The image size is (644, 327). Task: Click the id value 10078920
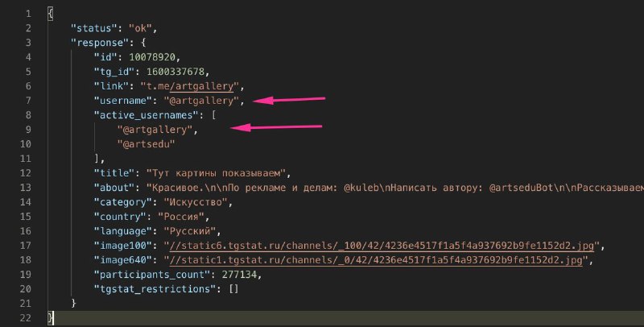click(x=152, y=57)
